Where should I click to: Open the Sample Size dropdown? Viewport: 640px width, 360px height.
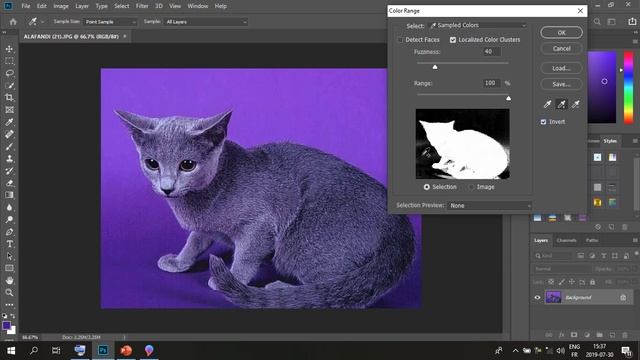110,22
